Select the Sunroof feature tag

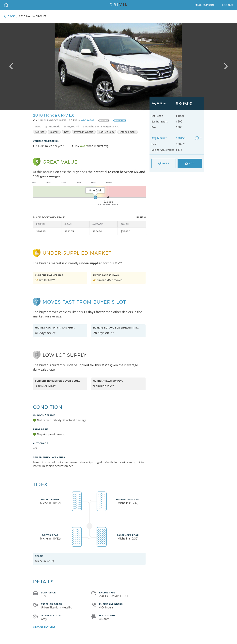coord(40,132)
